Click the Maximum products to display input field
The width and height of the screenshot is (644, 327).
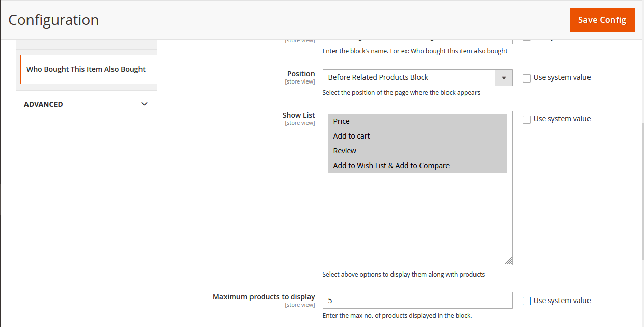417,301
